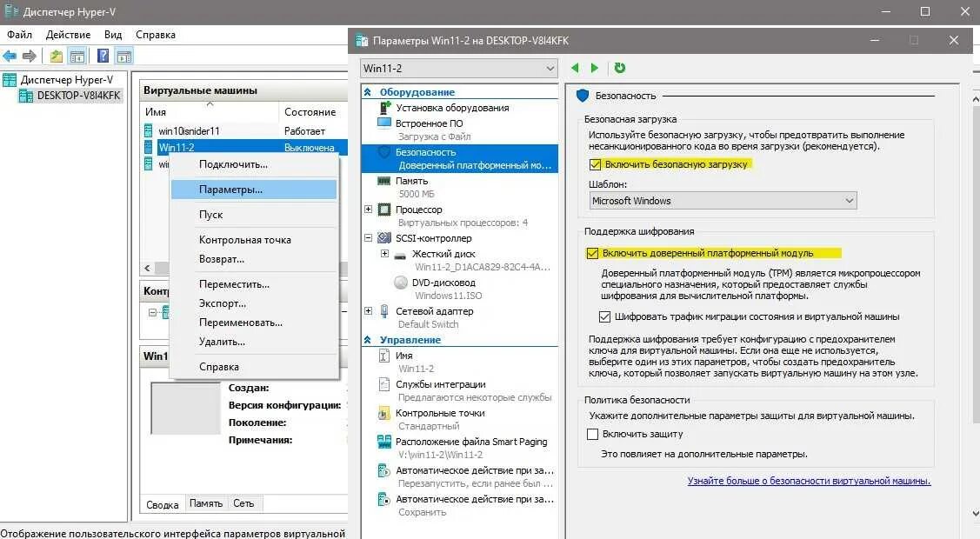Go to next VM with green right arrow
Viewport: 980px width, 539px height.
tap(595, 68)
